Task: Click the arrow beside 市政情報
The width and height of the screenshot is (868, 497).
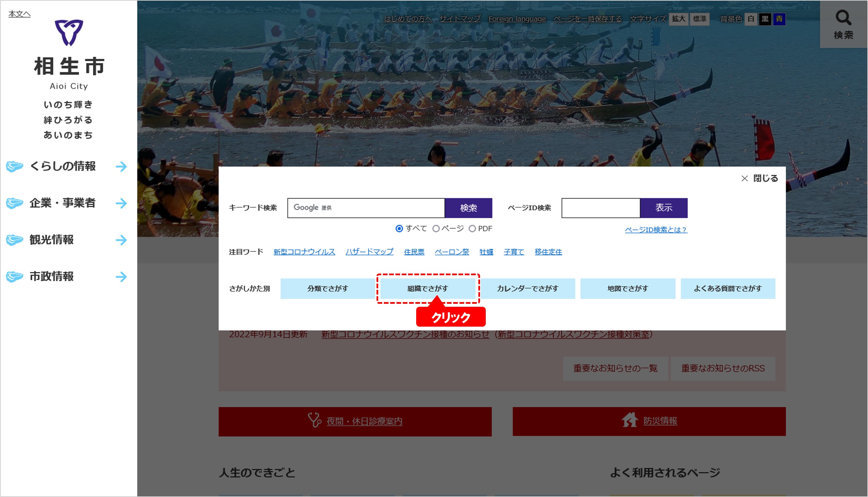Action: click(x=121, y=277)
